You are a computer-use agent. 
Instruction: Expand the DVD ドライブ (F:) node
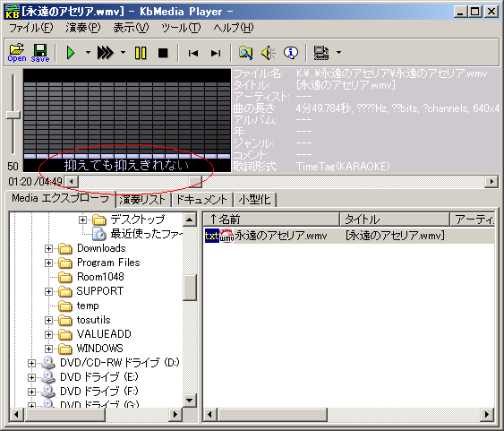(31, 392)
